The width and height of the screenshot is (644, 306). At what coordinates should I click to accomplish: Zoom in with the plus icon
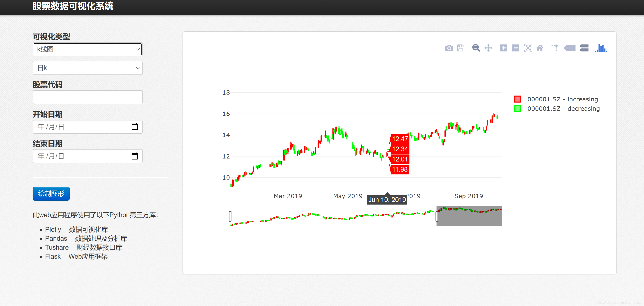tap(503, 48)
